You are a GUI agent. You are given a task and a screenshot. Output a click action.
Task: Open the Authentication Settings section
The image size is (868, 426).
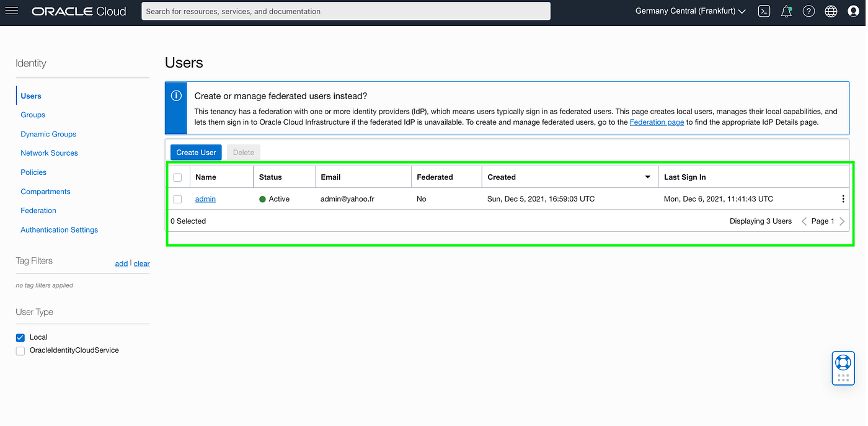59,229
